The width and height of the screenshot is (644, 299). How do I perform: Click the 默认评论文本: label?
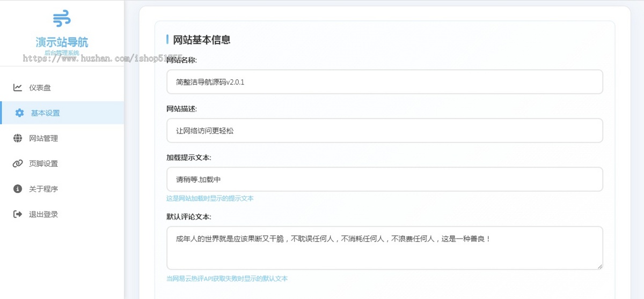(x=189, y=217)
